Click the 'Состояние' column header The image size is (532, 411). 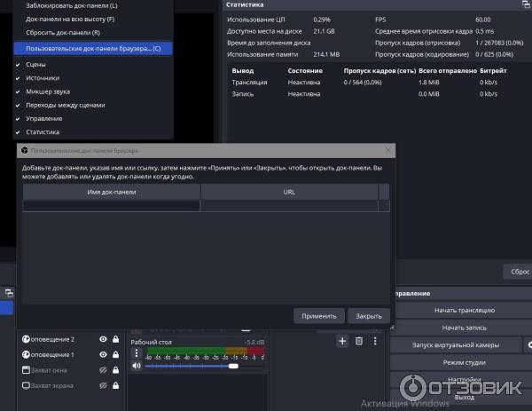(x=305, y=71)
